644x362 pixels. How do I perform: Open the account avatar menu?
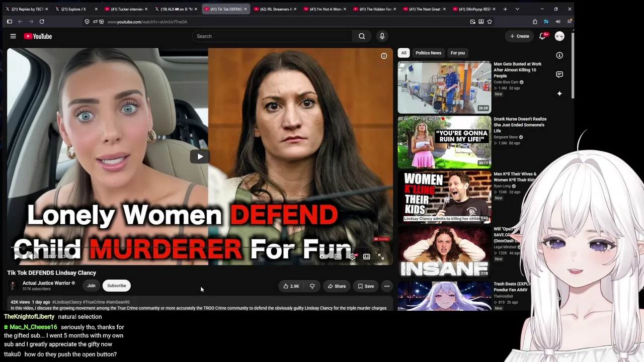tap(559, 36)
